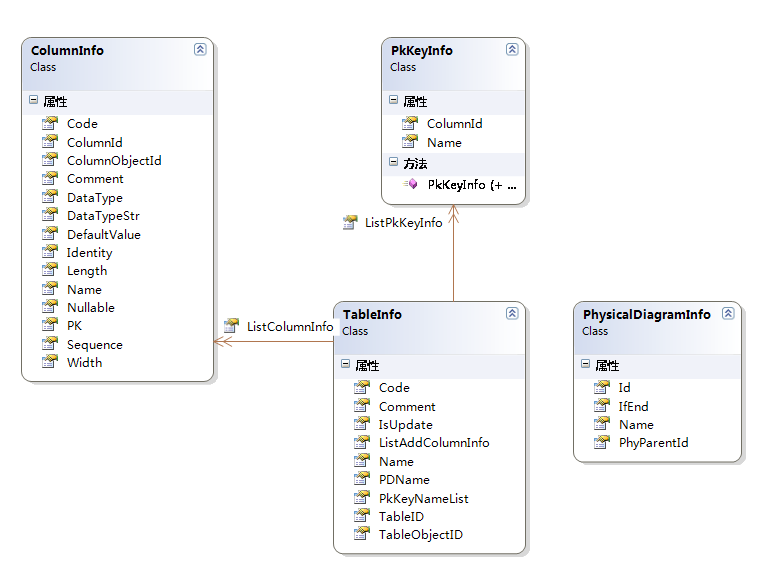Select the ListAddColumnInfo property text

point(434,443)
